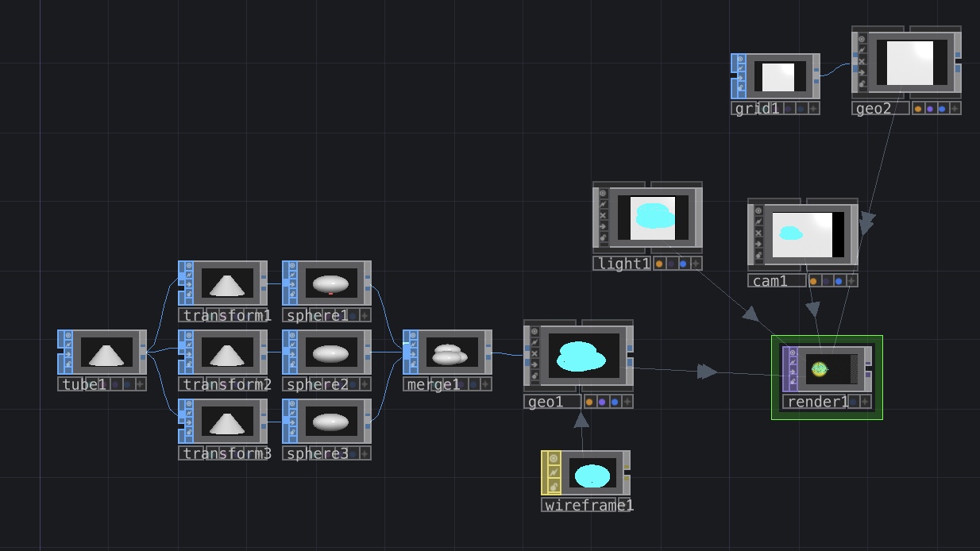Click the X cooking flag on geo2
980x551 pixels.
pos(862,61)
